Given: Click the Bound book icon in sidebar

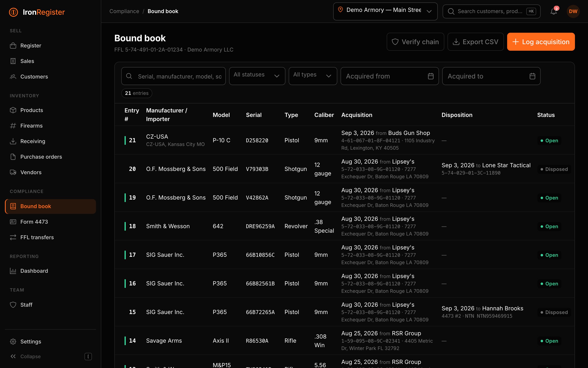Looking at the screenshot, I should click(x=13, y=206).
